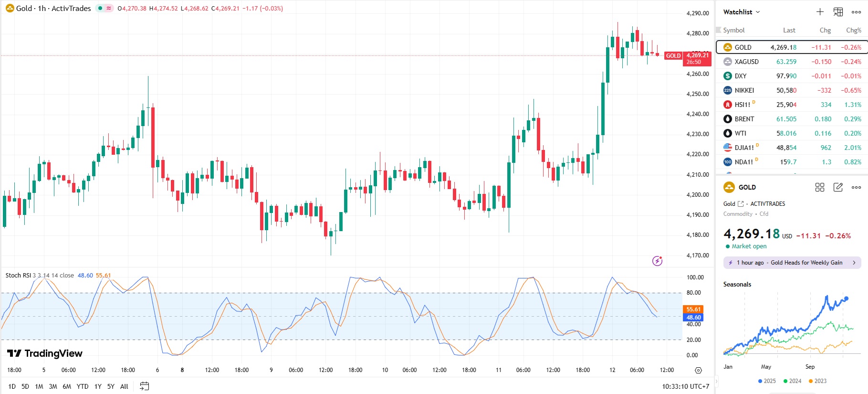Open the watchlist advanced view table icon
Image resolution: width=868 pixels, height=394 pixels.
(838, 12)
